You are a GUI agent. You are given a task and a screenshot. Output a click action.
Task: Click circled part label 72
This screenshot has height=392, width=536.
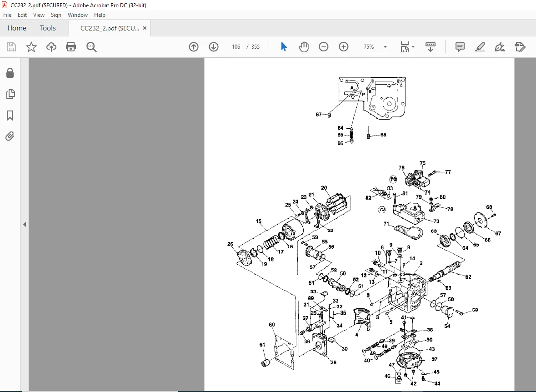(382, 209)
